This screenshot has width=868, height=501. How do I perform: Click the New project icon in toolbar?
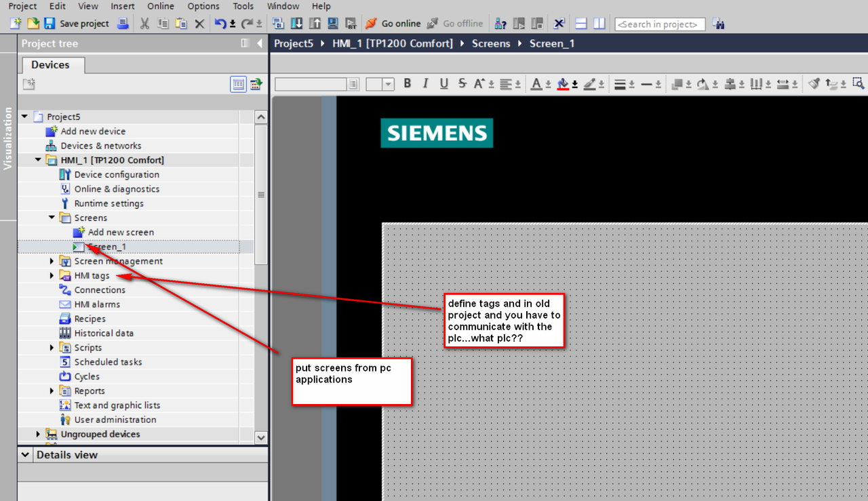(x=16, y=24)
